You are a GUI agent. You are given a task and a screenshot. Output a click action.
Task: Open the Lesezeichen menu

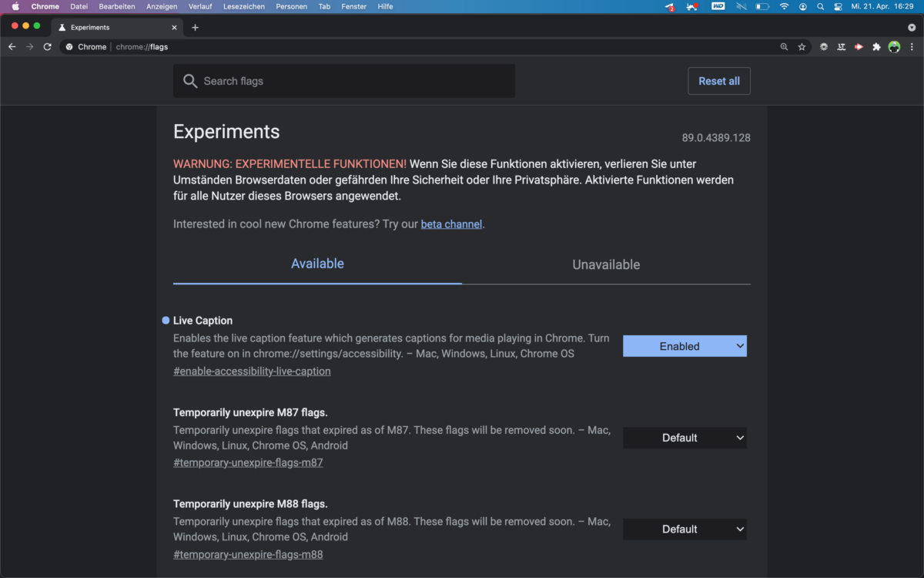pos(243,6)
